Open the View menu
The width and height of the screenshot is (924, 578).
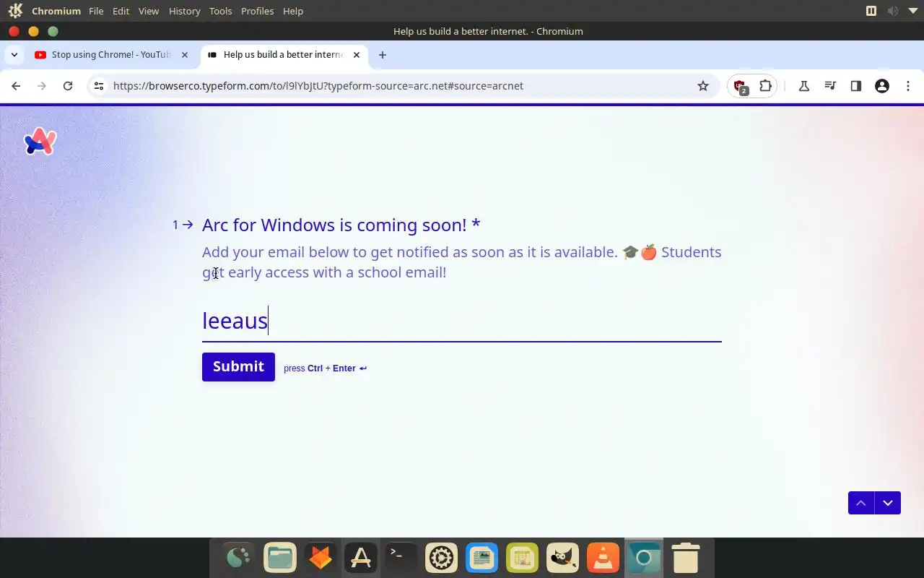(x=149, y=11)
